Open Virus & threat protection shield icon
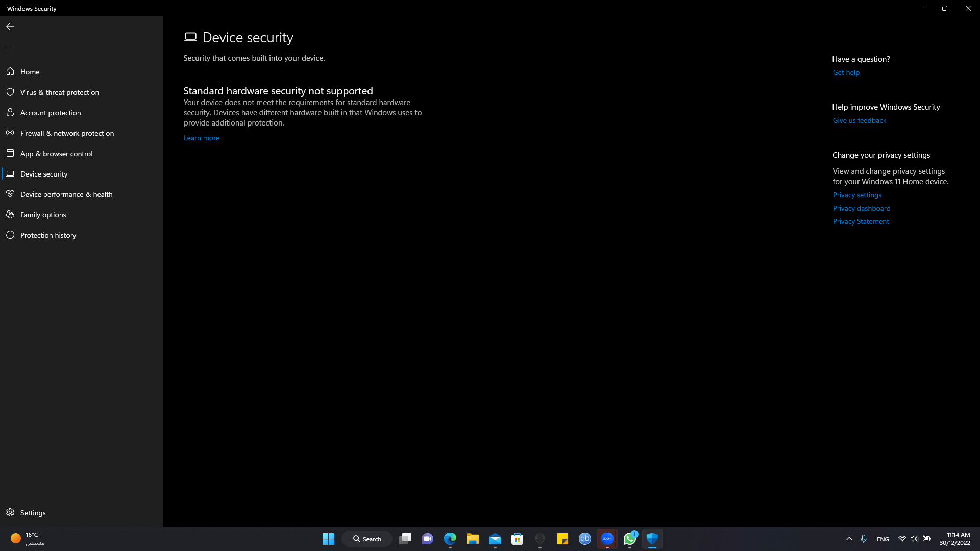The image size is (980, 551). click(10, 92)
